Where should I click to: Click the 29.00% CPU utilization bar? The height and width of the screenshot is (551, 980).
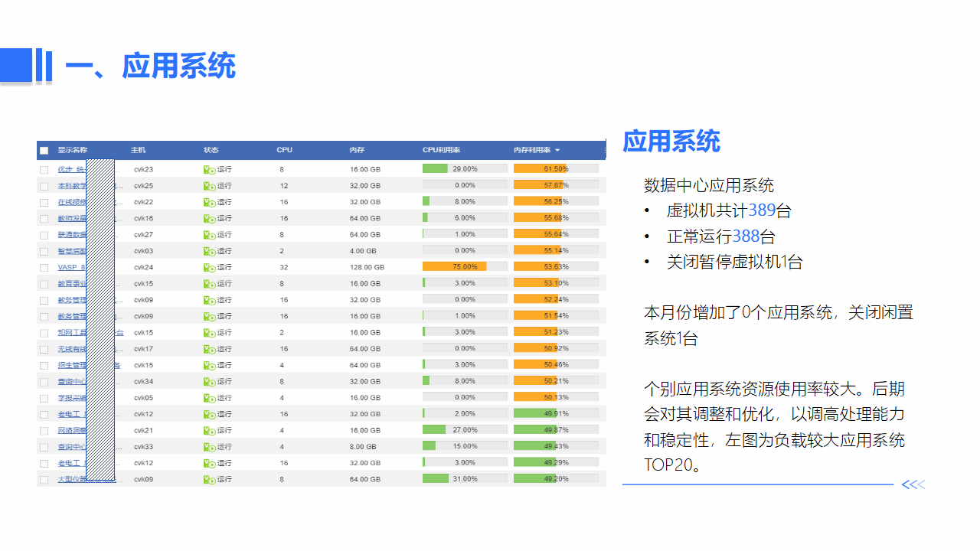465,168
